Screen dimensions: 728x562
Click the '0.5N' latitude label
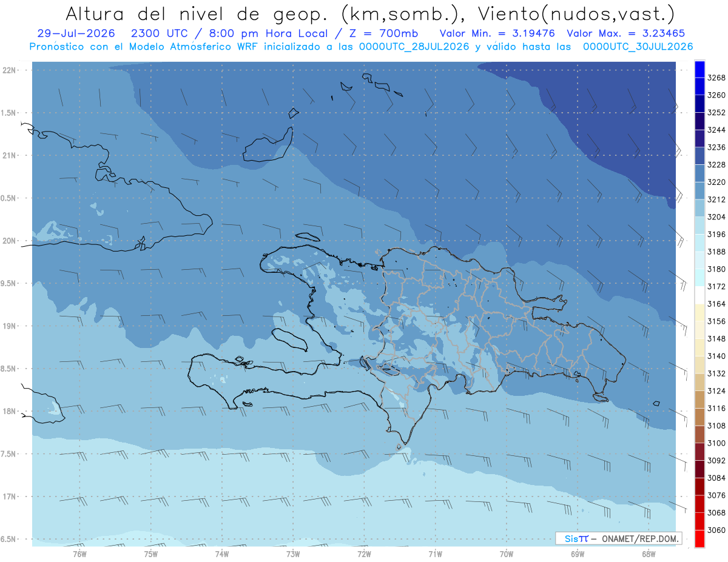point(9,198)
